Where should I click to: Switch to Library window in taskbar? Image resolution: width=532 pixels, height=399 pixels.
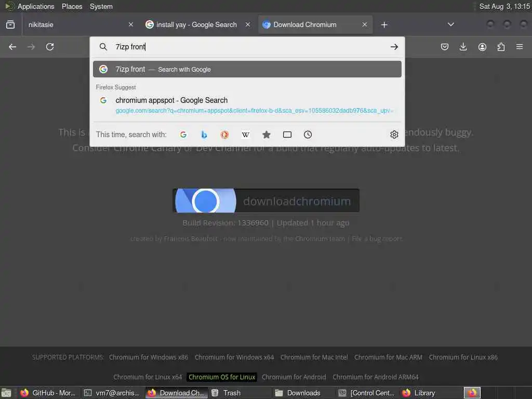click(x=430, y=393)
